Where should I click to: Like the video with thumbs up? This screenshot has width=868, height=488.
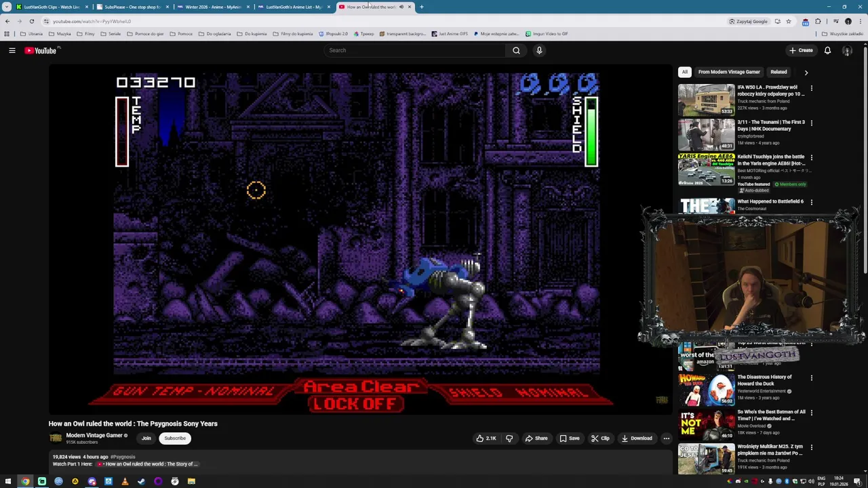tap(486, 439)
